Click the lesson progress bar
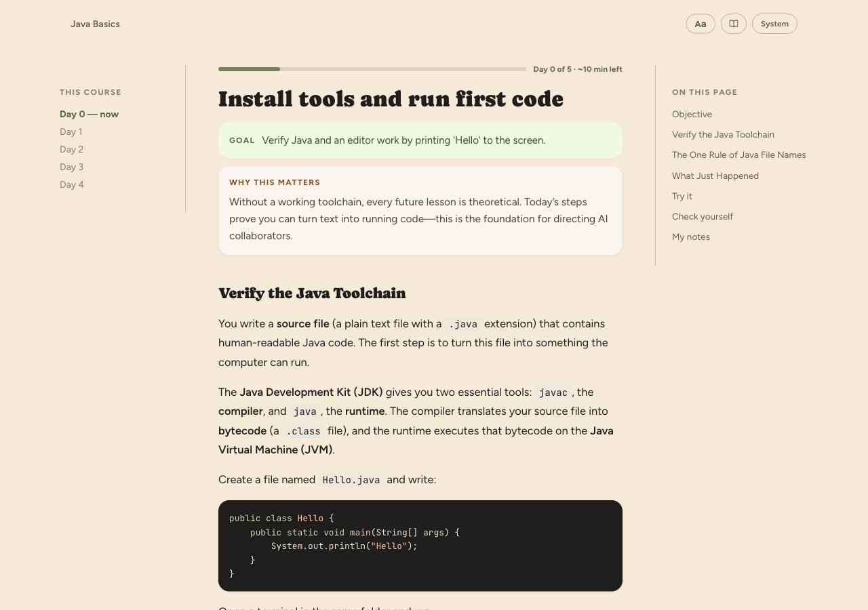The height and width of the screenshot is (610, 868). [x=372, y=69]
